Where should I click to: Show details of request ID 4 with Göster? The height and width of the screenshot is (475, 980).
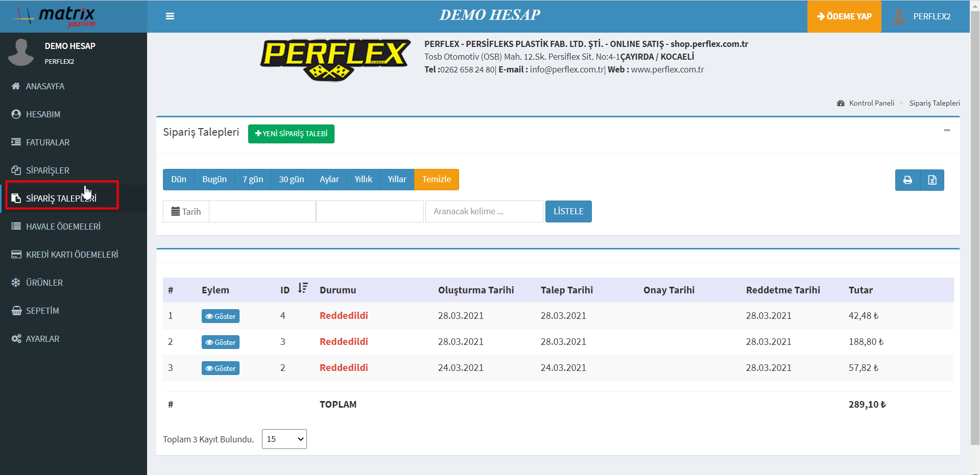(x=220, y=316)
